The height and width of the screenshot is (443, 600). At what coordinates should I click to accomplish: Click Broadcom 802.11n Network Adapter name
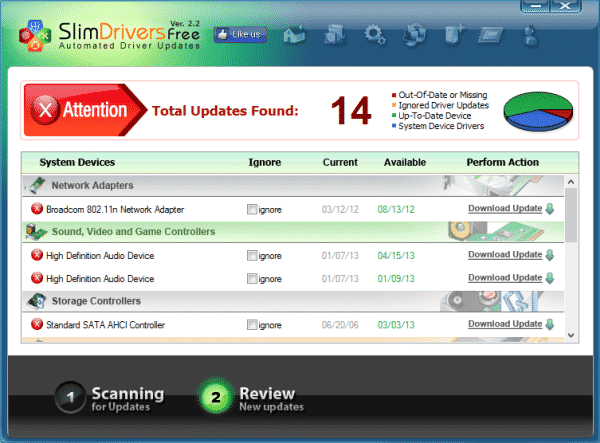(115, 209)
